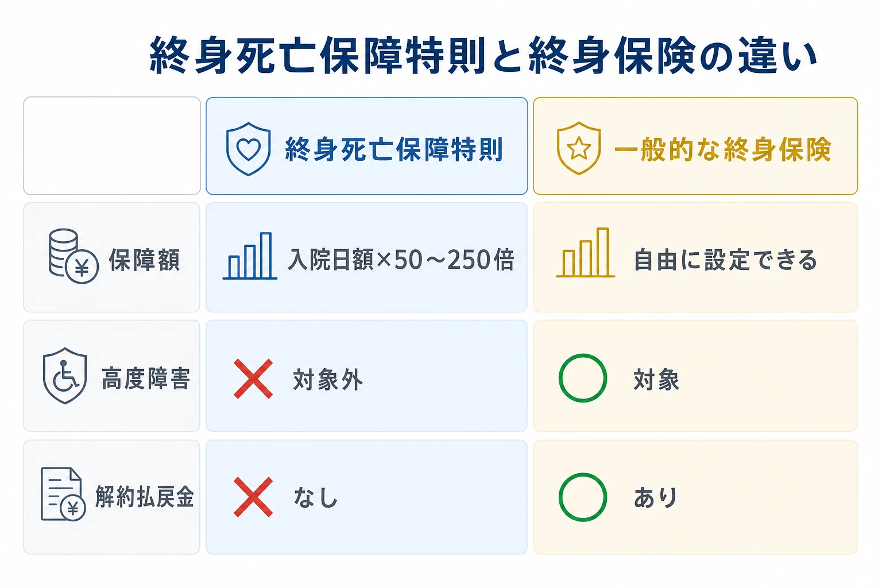Image resolution: width=882 pixels, height=588 pixels.
Task: Click the wheelchair shield icon
Action: point(65,376)
